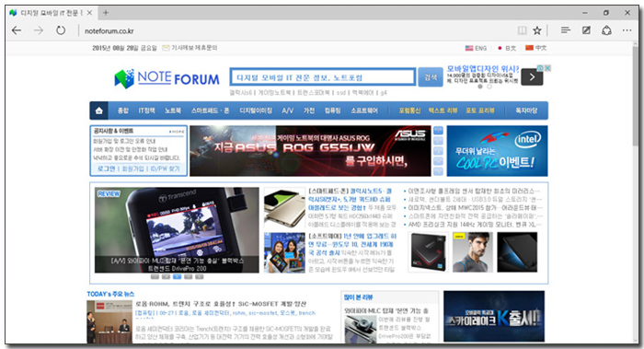The height and width of the screenshot is (349, 644).
Task: Select the highlighted slide indicator under review
Action: coord(177,277)
